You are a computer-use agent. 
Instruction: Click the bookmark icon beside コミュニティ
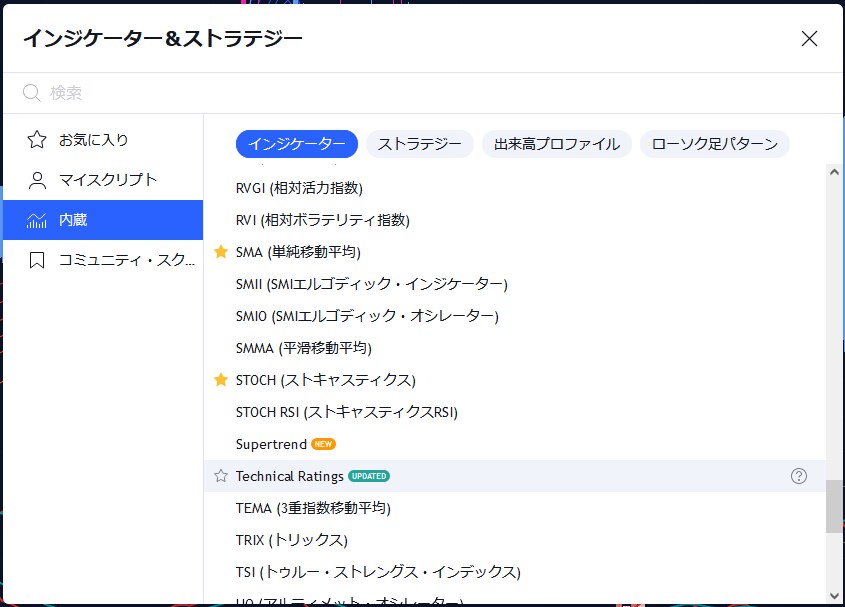click(x=37, y=260)
